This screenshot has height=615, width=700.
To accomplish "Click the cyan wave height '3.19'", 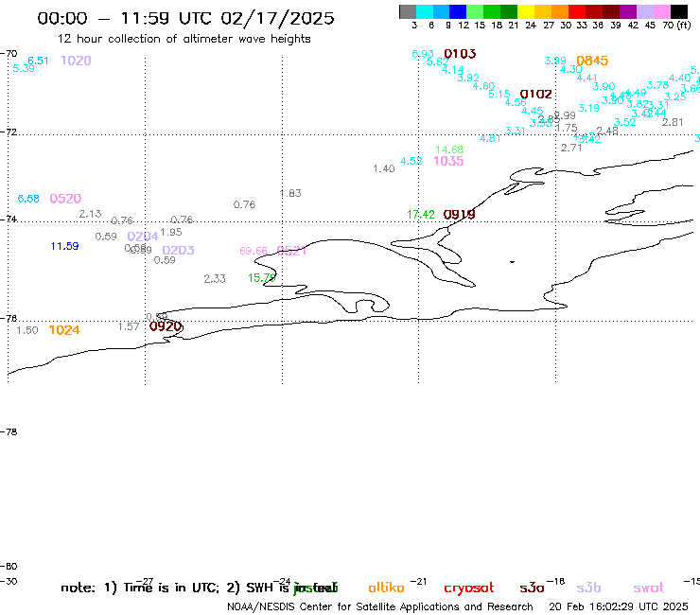I will [x=588, y=108].
